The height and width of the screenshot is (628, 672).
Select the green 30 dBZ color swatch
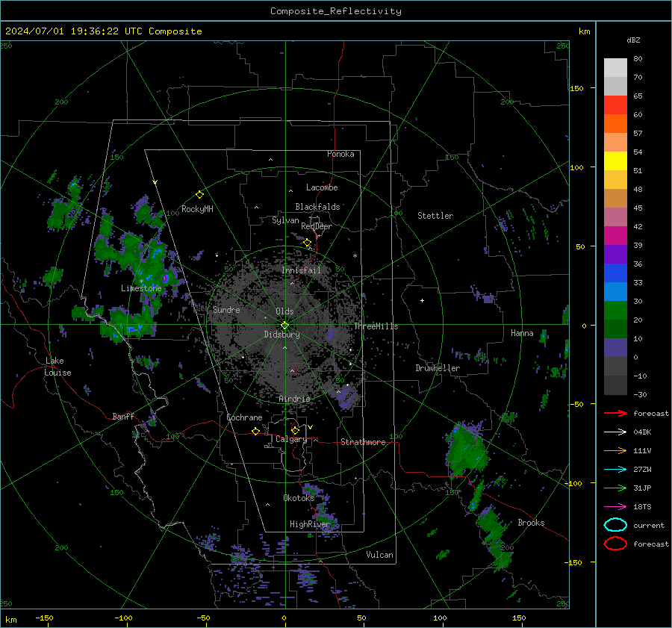[615, 311]
